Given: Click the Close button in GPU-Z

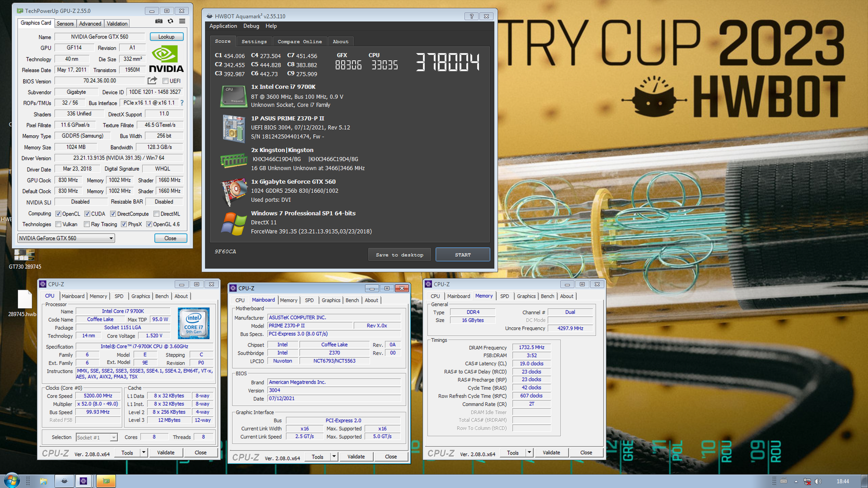Looking at the screenshot, I should point(170,238).
